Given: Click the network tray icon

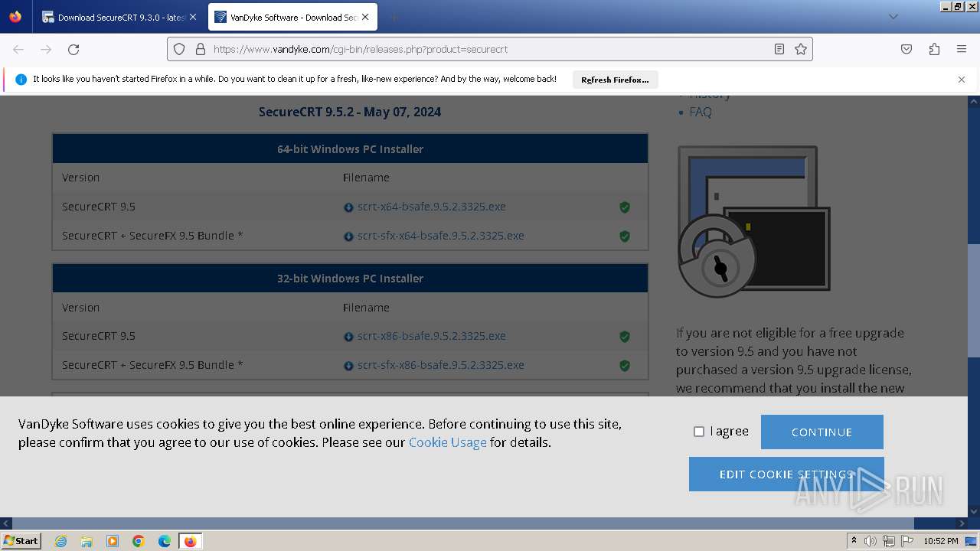Looking at the screenshot, I should (889, 541).
